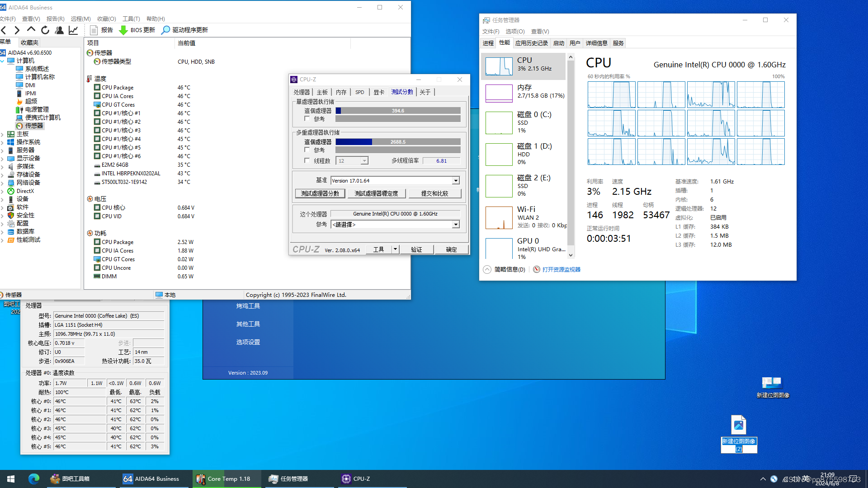Expand 操作系统 node in AIDA64 tree

pyautogui.click(x=3, y=142)
